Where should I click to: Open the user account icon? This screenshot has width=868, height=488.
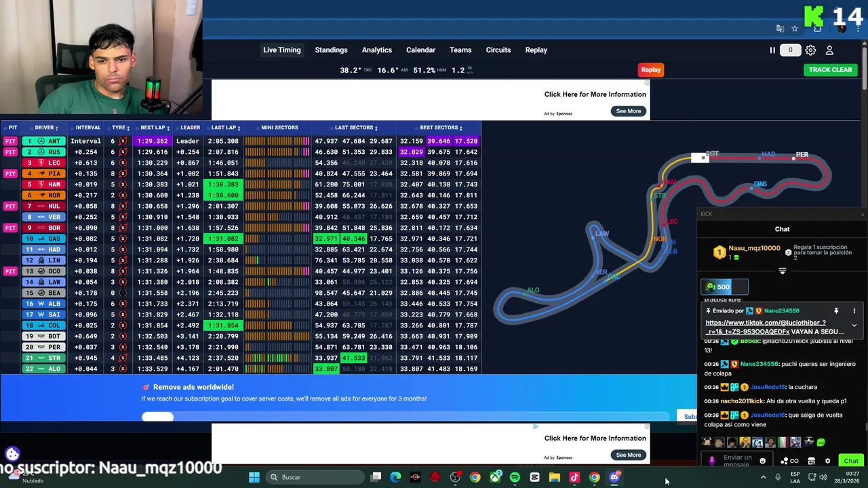829,50
